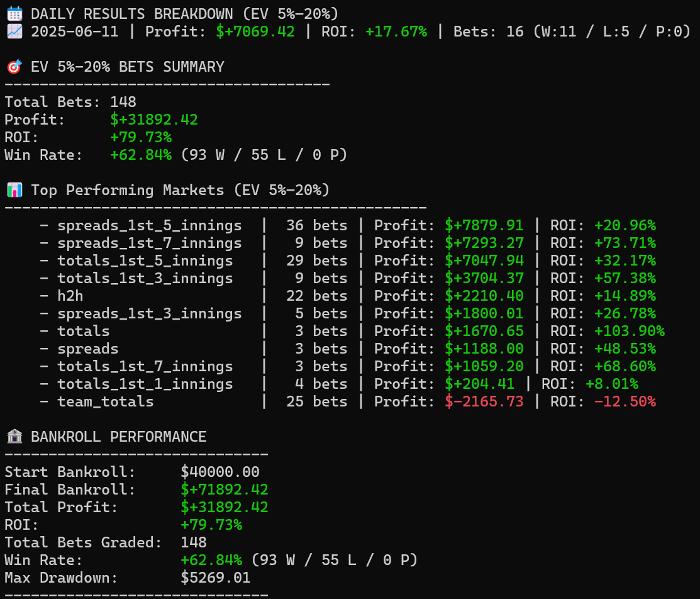Select Total Bets Graded value 148
700x599 pixels.
tap(194, 542)
